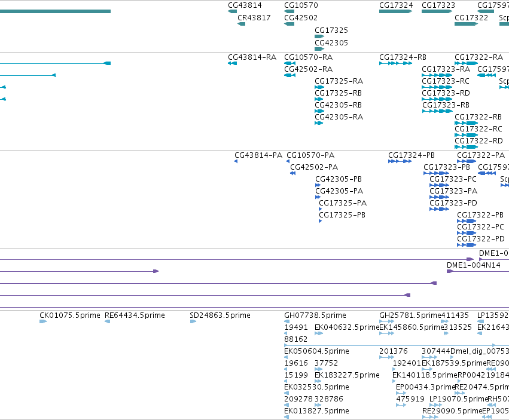
Task: Select the CG10570 gene label
Action: (x=301, y=5)
